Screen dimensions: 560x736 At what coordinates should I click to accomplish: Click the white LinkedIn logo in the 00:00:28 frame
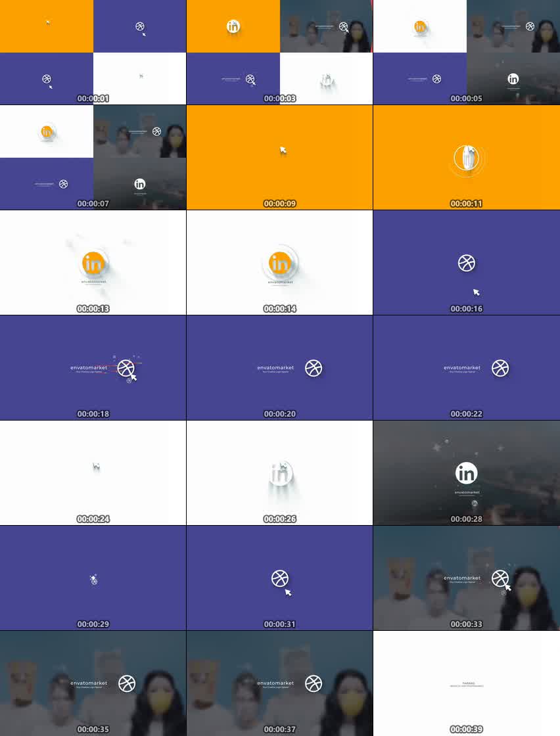click(x=467, y=472)
